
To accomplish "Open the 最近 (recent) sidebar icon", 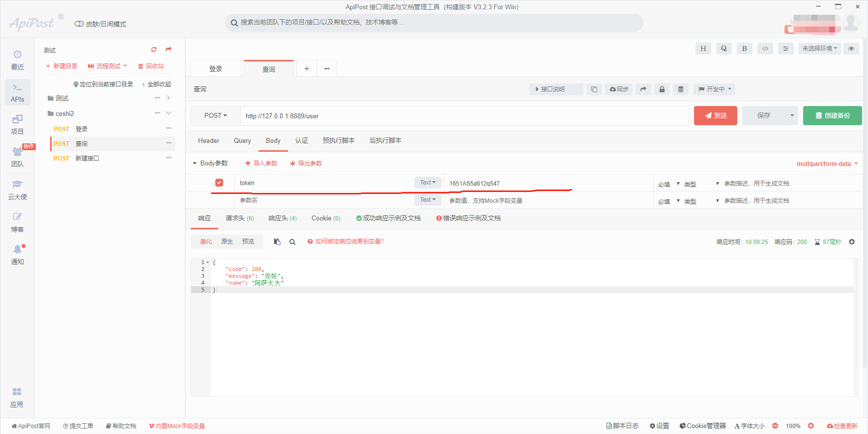I will tap(17, 59).
